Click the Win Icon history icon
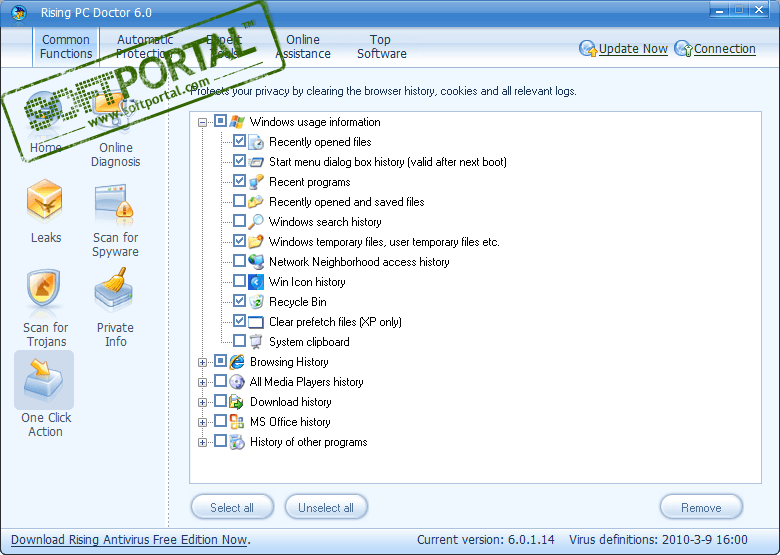Image resolution: width=780 pixels, height=555 pixels. [x=256, y=282]
